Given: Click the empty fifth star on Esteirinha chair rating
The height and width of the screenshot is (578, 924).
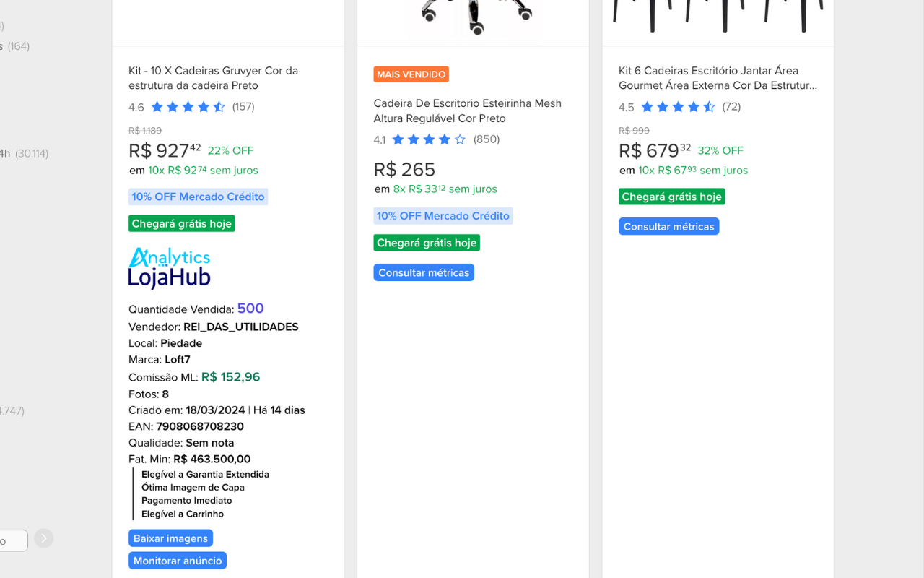Looking at the screenshot, I should 461,139.
